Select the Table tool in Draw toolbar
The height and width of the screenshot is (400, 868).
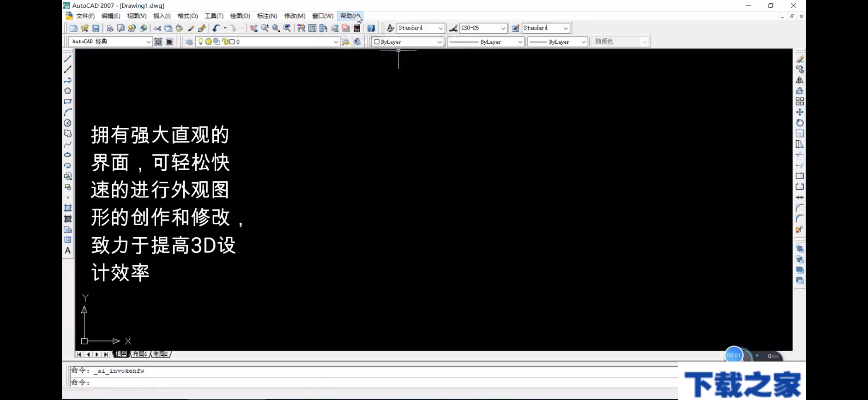[68, 240]
